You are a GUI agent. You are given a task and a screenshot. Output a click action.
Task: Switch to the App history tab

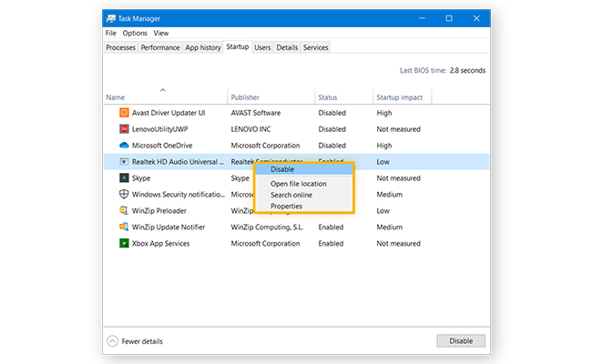coord(203,47)
